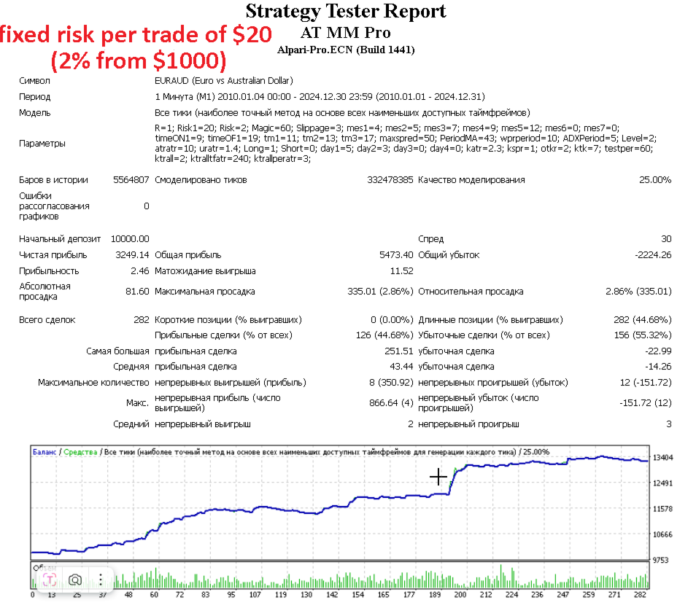Select largest loss trade value '-22.99'
This screenshot has width=696, height=616.
(658, 351)
